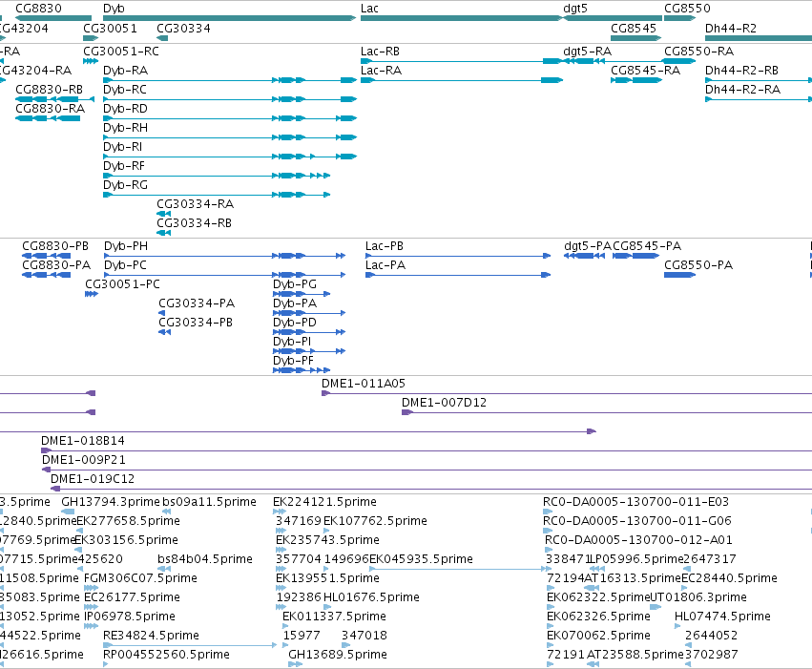Click the DME1-011A05 BAC clone label
Image resolution: width=812 pixels, height=669 pixels.
pos(364,384)
